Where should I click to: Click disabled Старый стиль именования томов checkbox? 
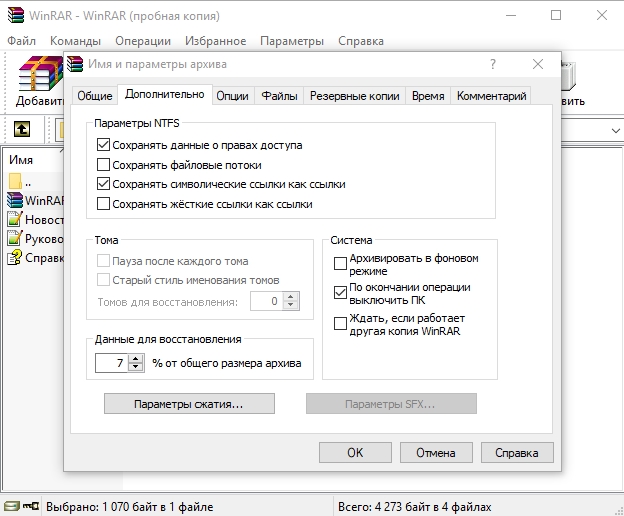(103, 280)
